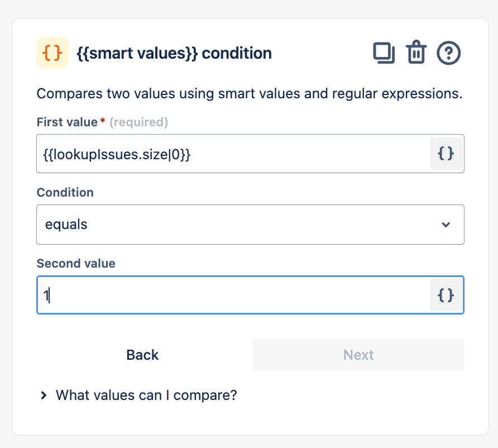Click the chevron arrow in Condition dropdown

446,225
